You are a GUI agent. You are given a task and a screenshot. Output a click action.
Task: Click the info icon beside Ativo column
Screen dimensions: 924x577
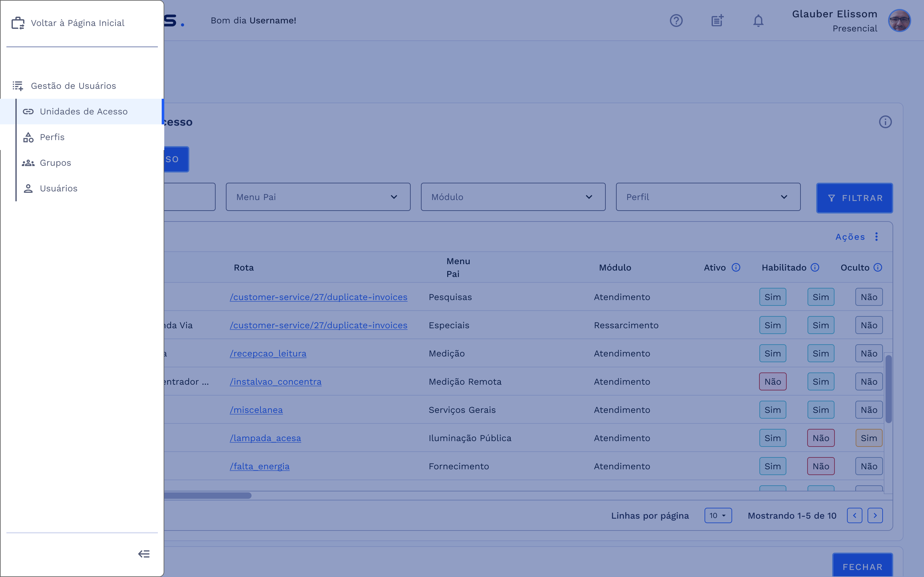[736, 268]
